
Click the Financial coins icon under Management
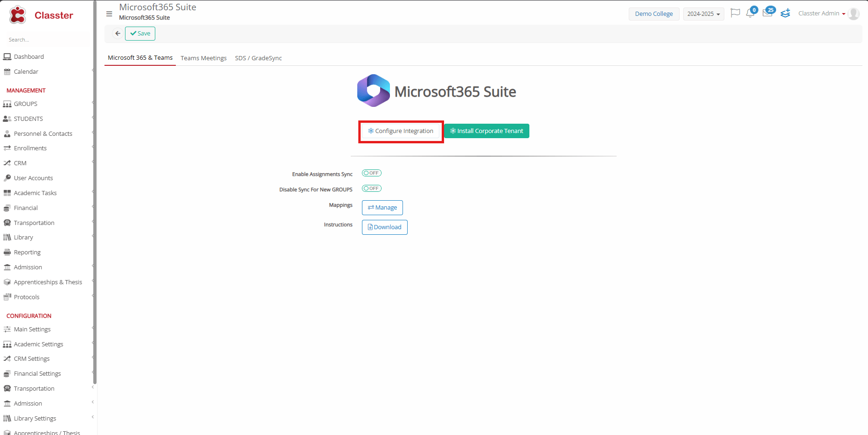7,208
